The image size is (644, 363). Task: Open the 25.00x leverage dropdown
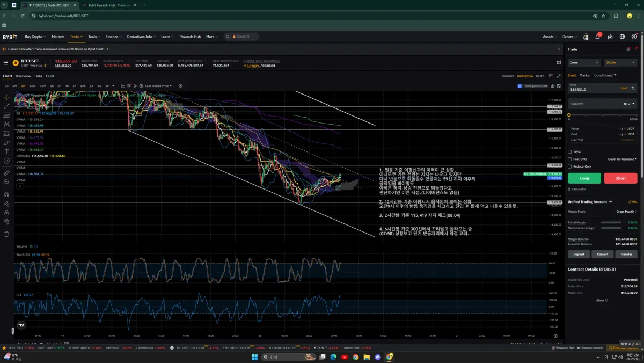coord(617,62)
